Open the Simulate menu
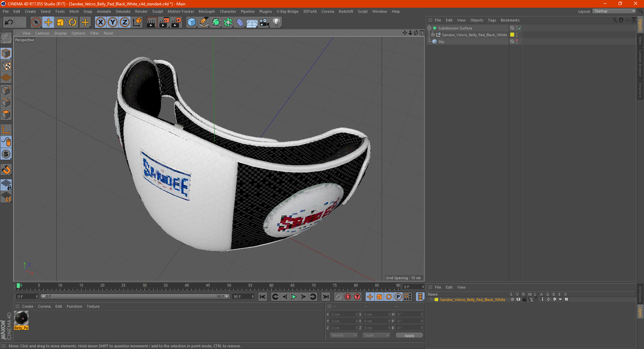Screen dimensions: 644x349 (x=123, y=11)
